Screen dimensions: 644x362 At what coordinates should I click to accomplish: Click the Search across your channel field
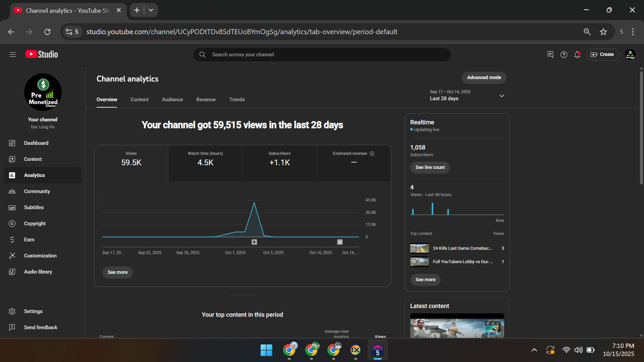[x=322, y=55]
